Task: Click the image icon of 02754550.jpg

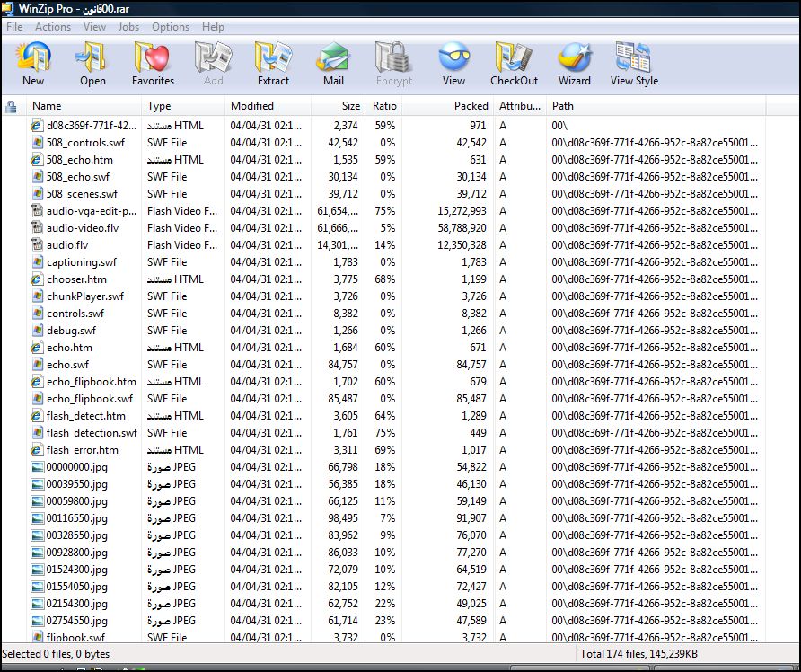Action: [x=38, y=621]
